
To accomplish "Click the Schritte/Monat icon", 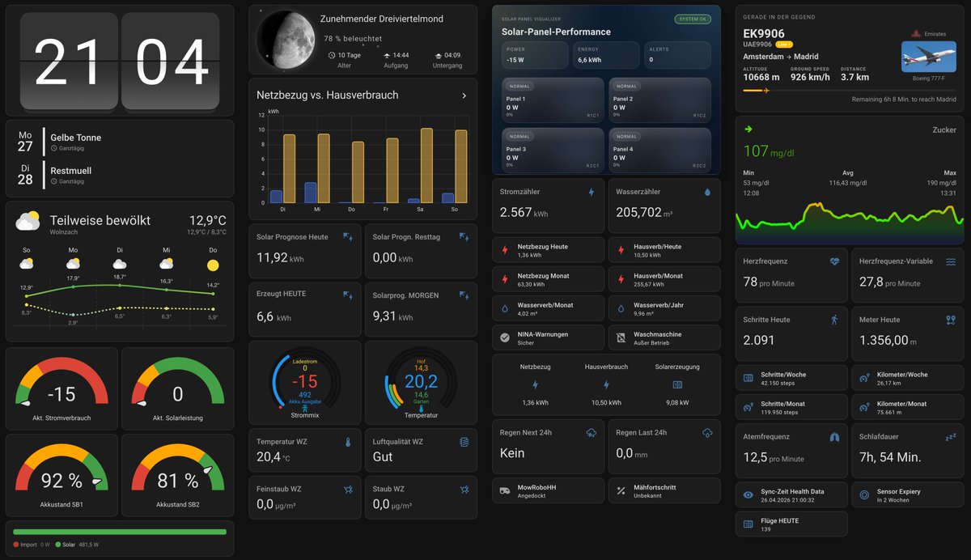I will tap(748, 407).
